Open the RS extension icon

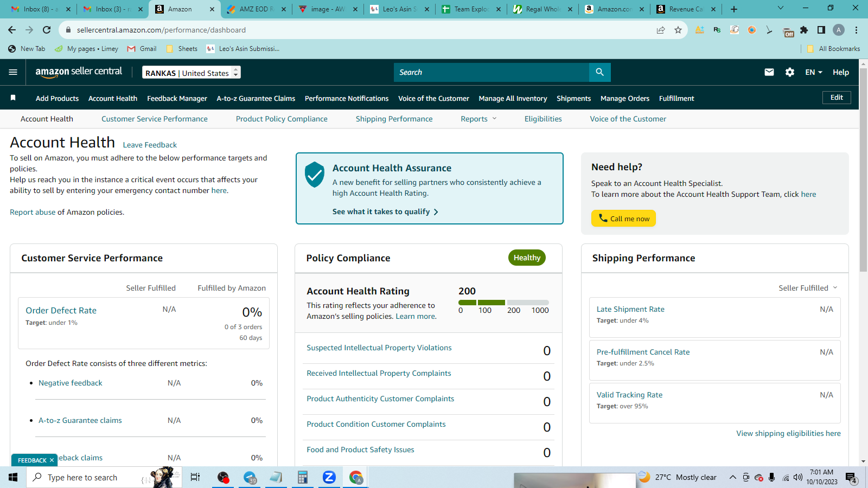click(717, 30)
